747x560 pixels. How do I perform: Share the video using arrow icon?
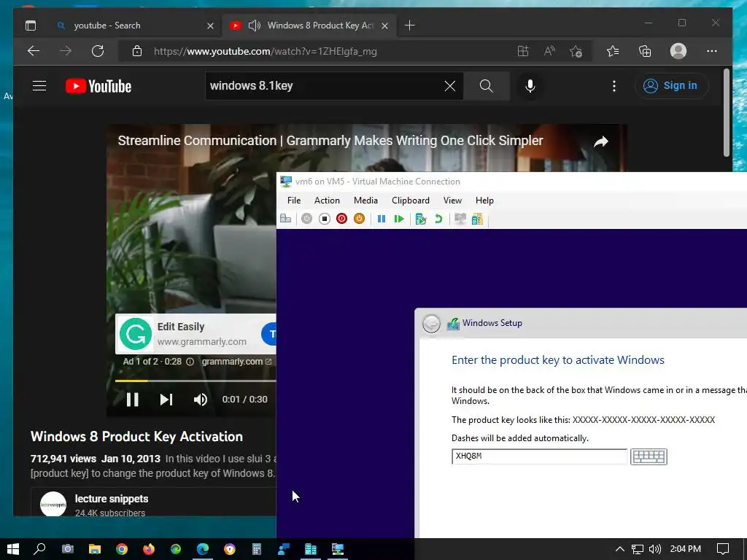coord(601,141)
